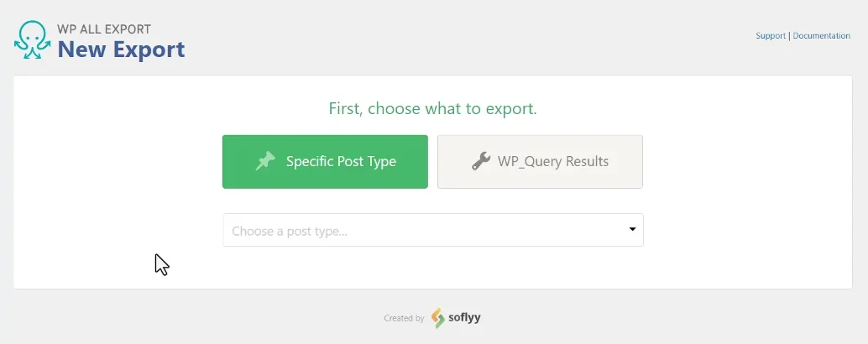Click the pushpin icon on Specific Post Type
Screen dimensions: 868x344
point(265,161)
